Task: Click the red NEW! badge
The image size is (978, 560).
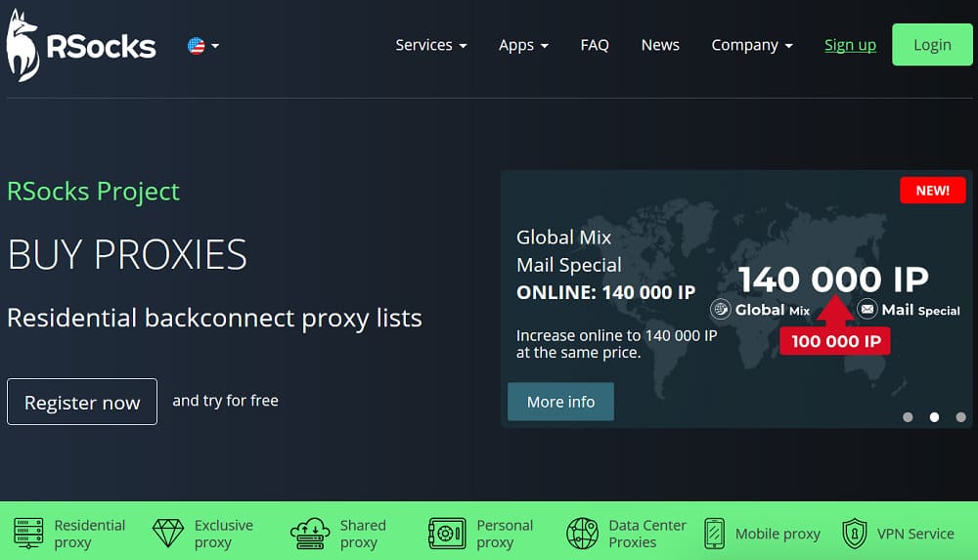Action: (x=932, y=191)
